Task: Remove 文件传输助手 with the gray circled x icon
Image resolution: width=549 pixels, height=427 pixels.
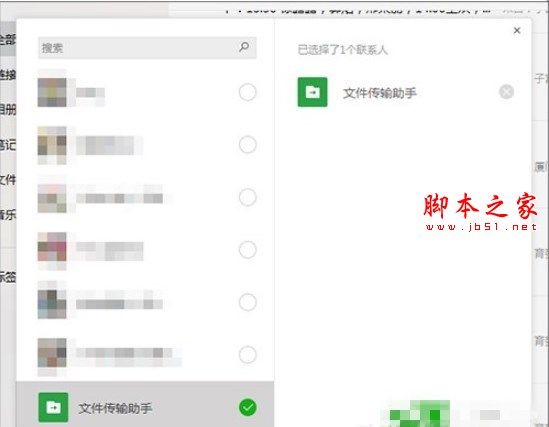Action: click(x=506, y=92)
